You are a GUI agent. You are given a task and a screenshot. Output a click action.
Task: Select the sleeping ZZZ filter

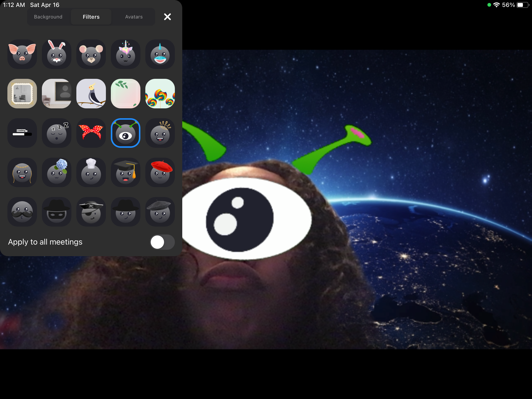pos(57,133)
